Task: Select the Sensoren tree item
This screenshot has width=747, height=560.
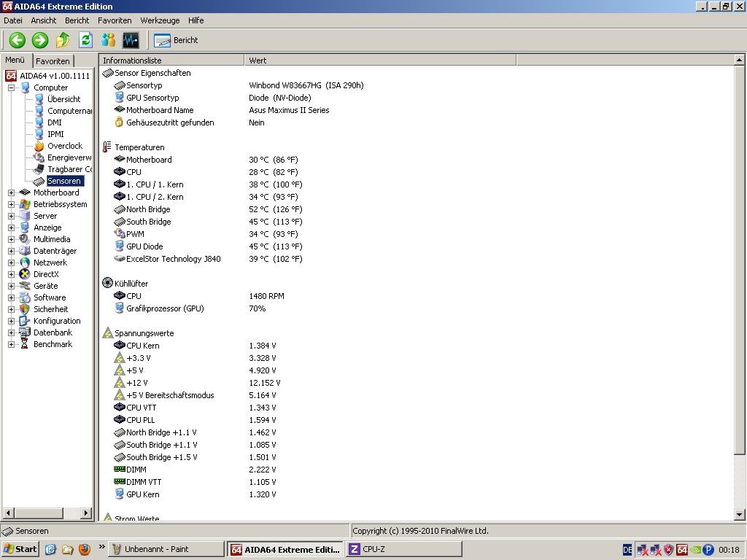Action: [x=64, y=181]
